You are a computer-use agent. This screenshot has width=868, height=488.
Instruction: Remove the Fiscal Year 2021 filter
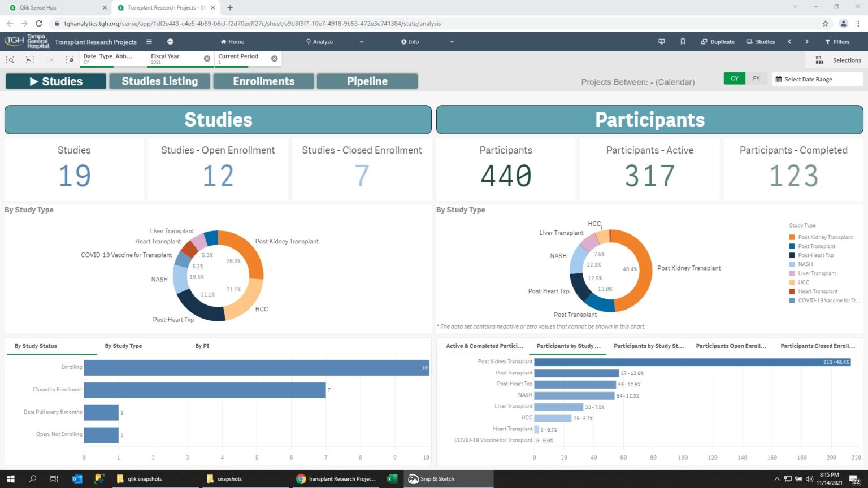(207, 58)
